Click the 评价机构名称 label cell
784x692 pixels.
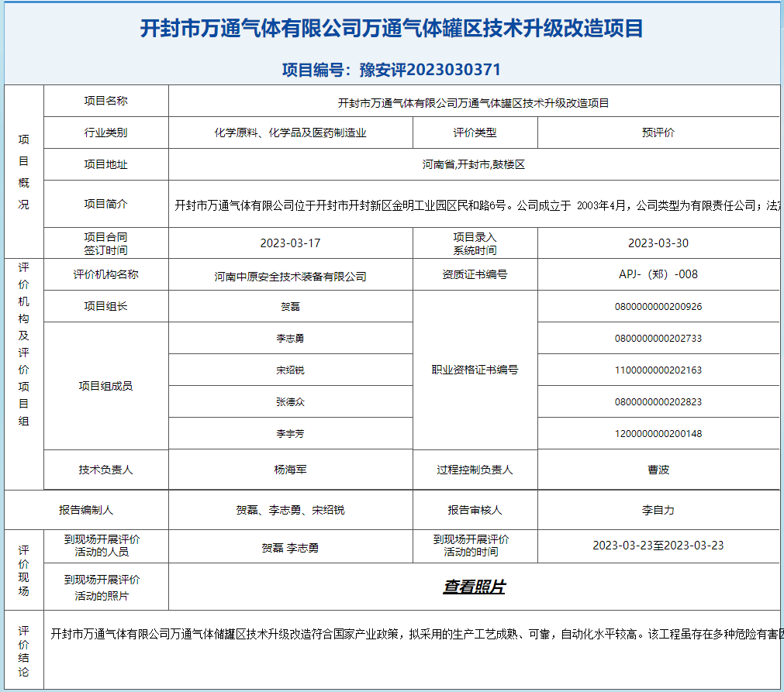(x=106, y=274)
